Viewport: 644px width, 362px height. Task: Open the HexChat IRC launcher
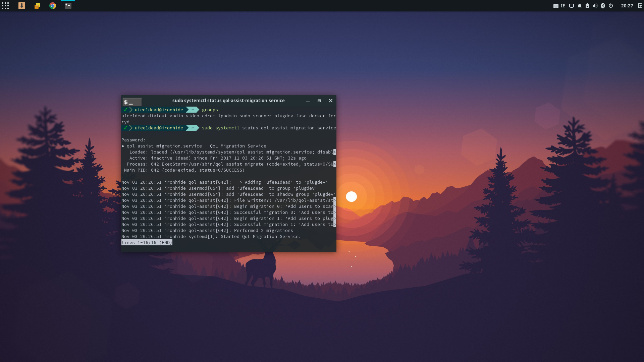[37, 6]
